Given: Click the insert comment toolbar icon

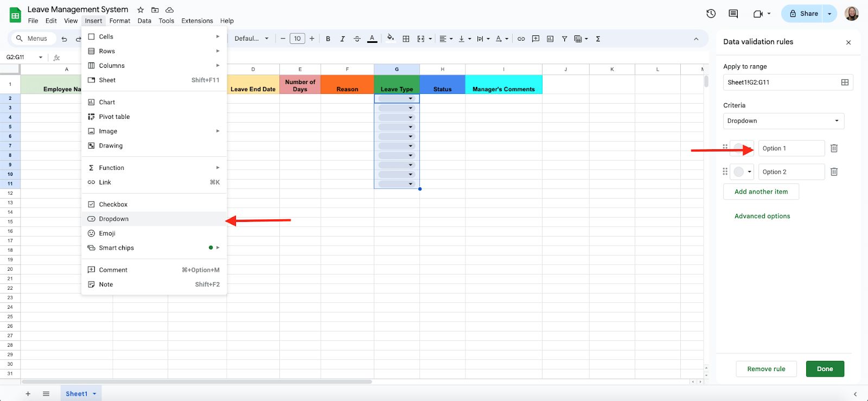Looking at the screenshot, I should pos(536,39).
